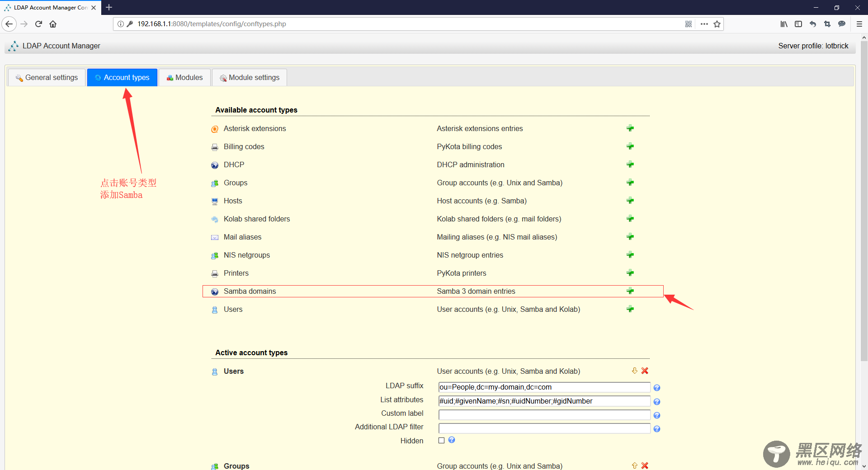
Task: Focus the Additional LDAP filter field
Action: [x=544, y=428]
